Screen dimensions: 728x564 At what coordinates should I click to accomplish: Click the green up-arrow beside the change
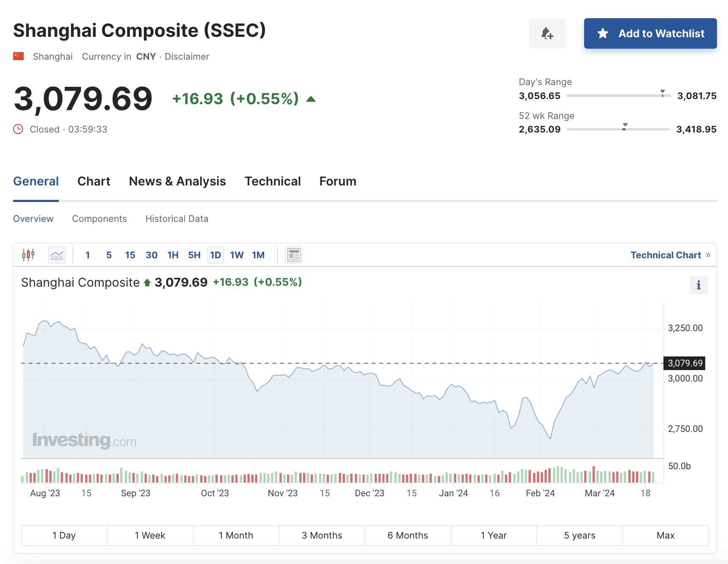coord(311,99)
